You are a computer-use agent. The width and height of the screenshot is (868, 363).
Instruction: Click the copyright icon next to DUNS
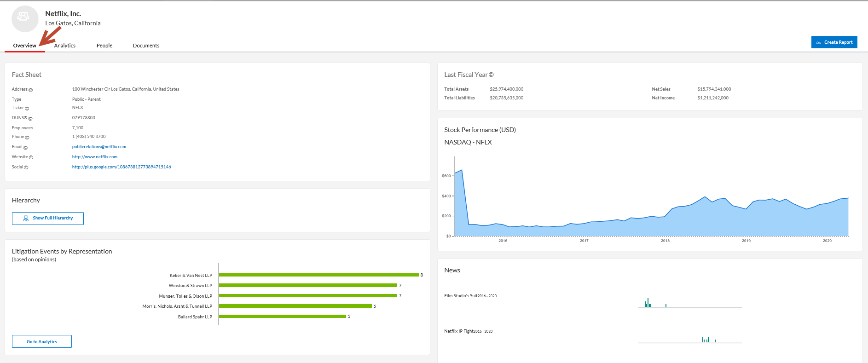tap(30, 119)
